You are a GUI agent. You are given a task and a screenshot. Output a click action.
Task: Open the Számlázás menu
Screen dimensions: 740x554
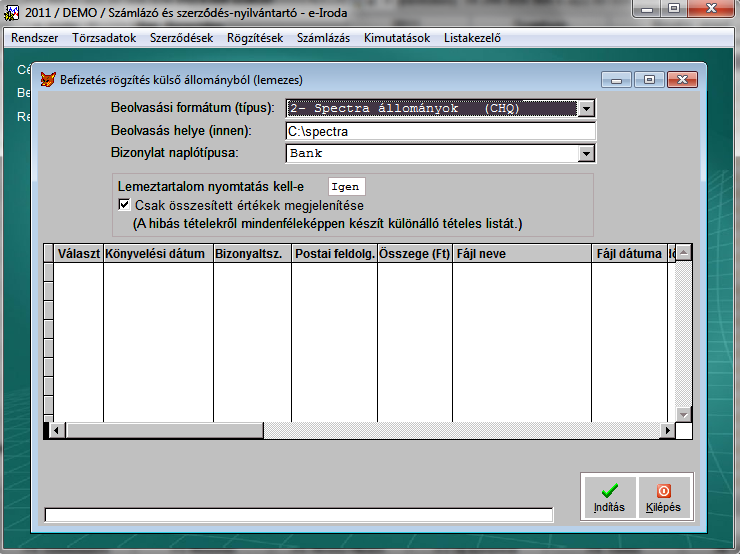pyautogui.click(x=323, y=38)
